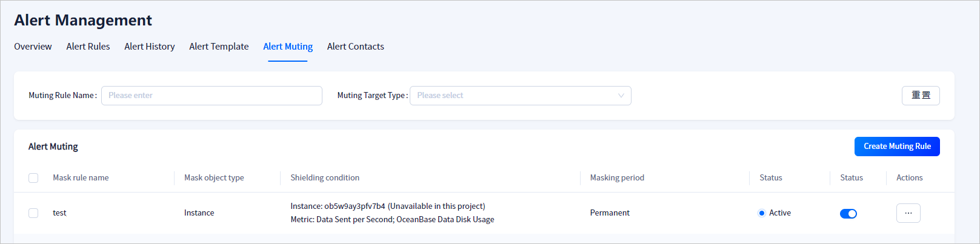Click the Muting Target Type dropdown arrow

coord(621,96)
